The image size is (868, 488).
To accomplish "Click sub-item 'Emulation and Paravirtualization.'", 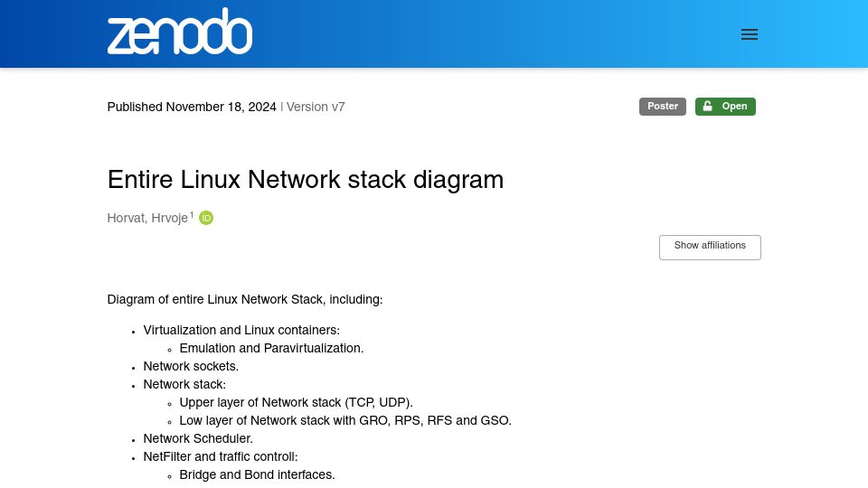I will click(271, 348).
